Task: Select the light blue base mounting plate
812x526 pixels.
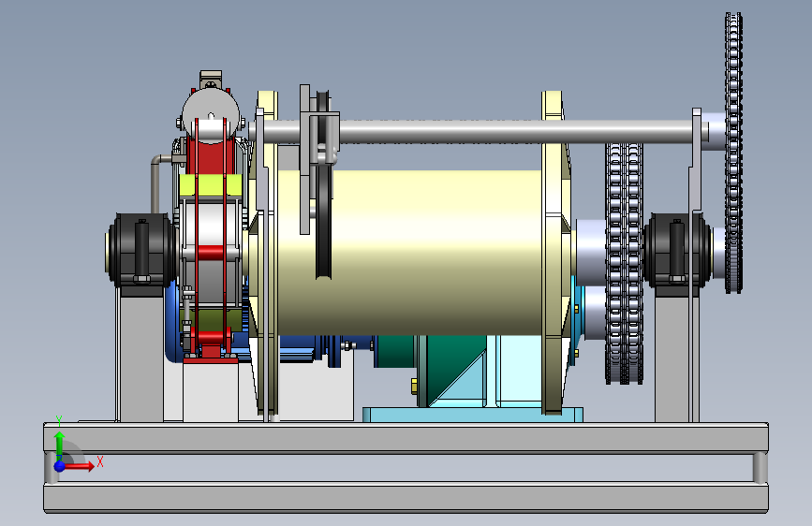Action: click(472, 415)
